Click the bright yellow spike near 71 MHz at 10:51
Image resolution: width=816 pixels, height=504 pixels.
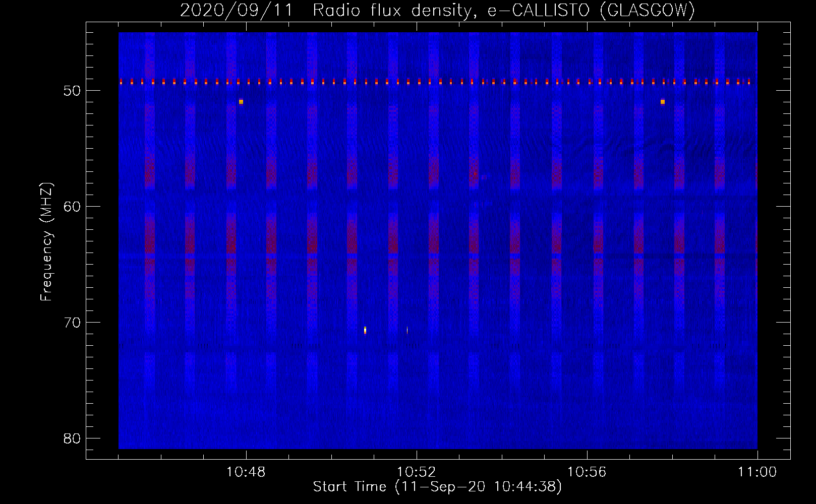[365, 330]
